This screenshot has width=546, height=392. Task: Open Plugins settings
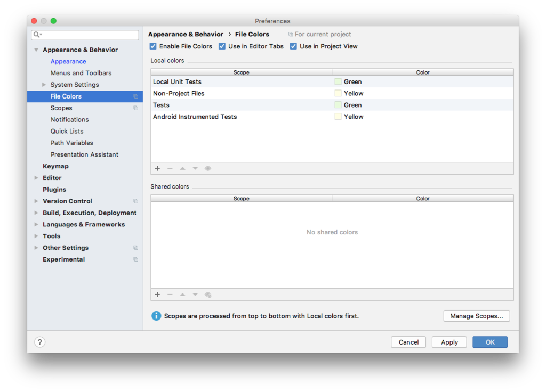(54, 190)
